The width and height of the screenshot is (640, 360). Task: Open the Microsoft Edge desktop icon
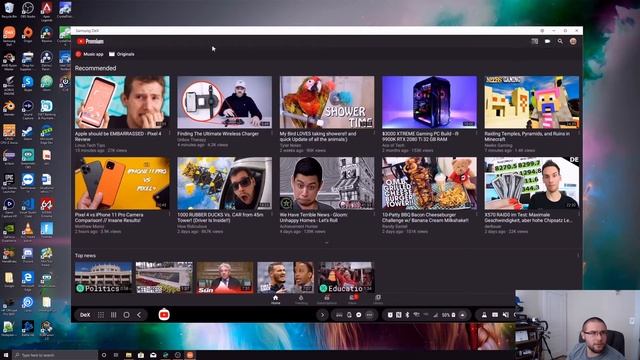click(x=28, y=280)
